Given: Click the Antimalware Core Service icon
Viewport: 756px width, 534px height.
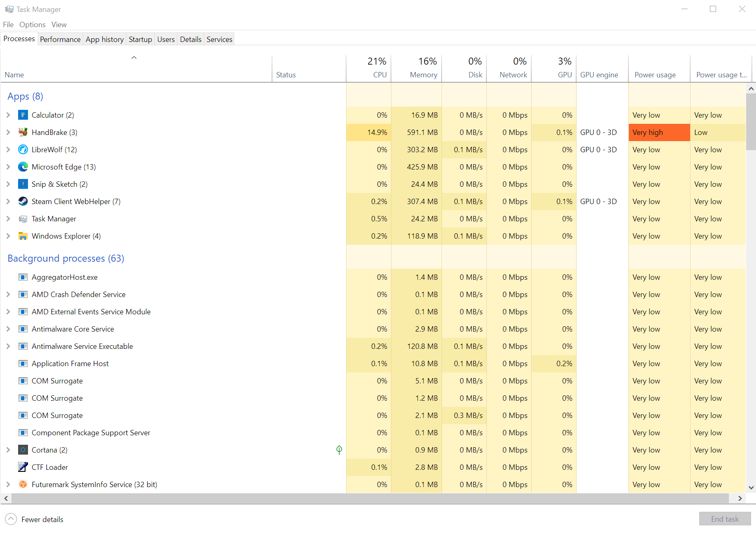Looking at the screenshot, I should (x=23, y=329).
